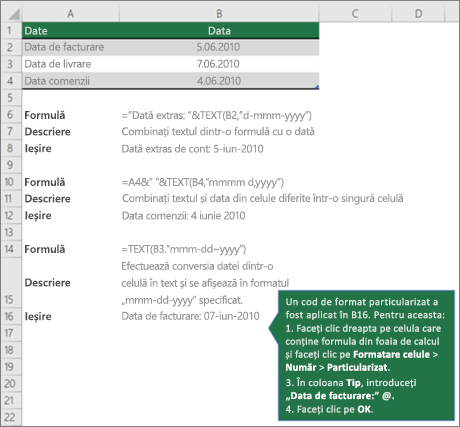Click the green Data header cell
The image size is (460, 427).
click(x=219, y=31)
